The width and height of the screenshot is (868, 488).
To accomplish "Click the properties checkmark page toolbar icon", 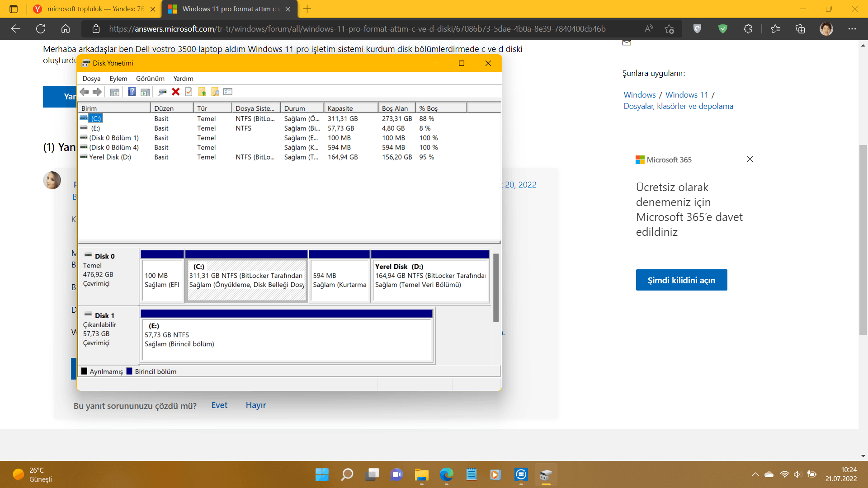I will [189, 92].
